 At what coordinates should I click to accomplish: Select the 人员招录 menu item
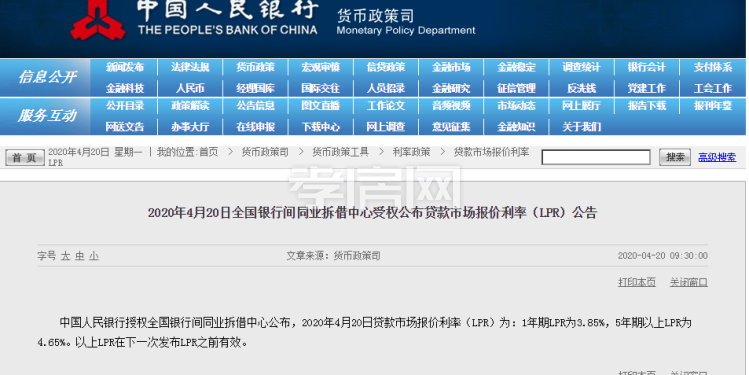point(386,88)
